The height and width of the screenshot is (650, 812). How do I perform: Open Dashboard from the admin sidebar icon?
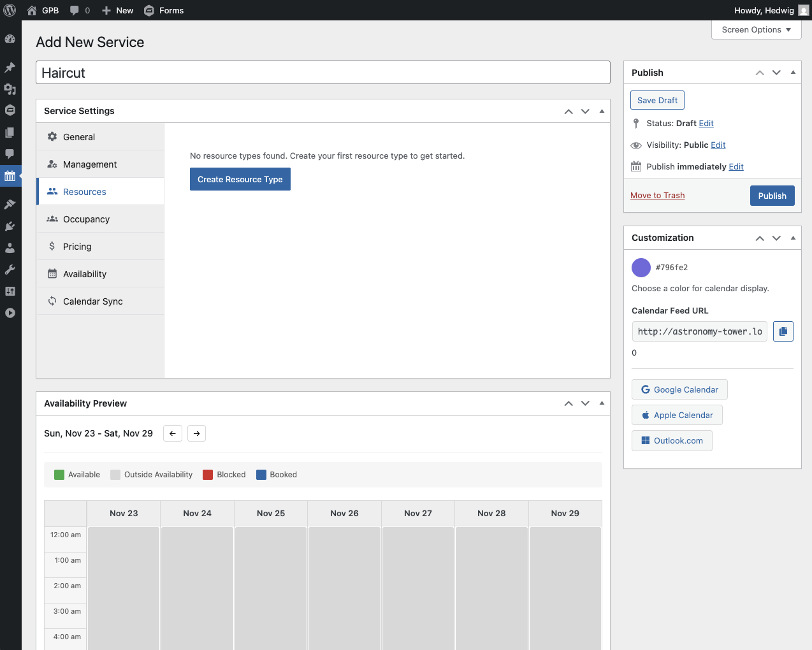click(x=10, y=39)
